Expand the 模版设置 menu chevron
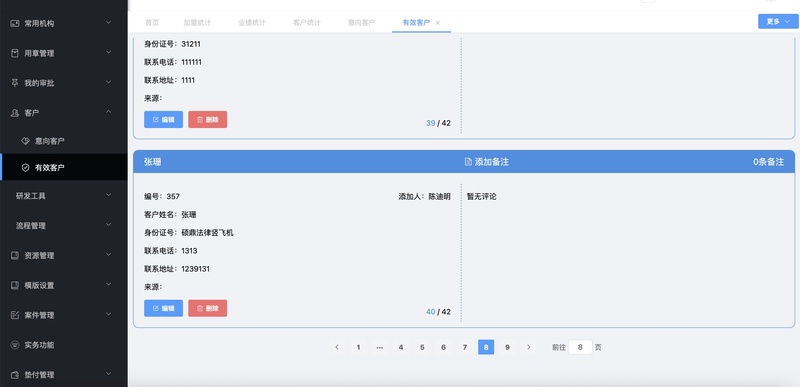Image resolution: width=800 pixels, height=387 pixels. (108, 284)
